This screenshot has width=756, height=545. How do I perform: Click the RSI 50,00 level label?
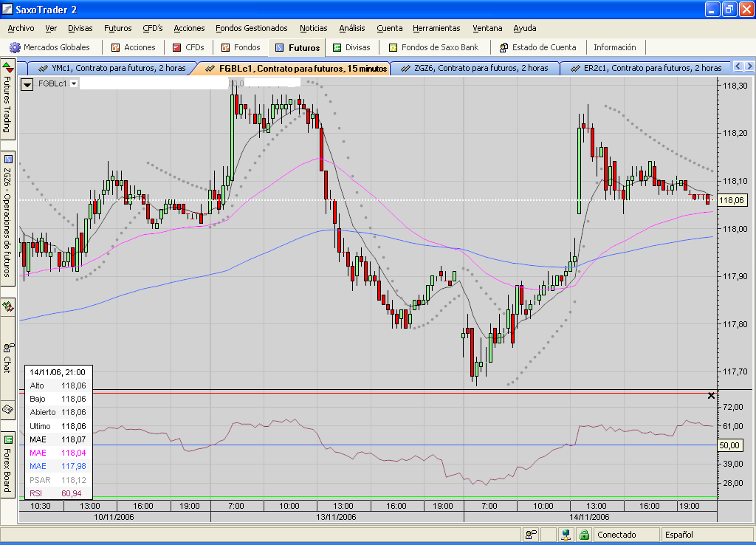coord(729,445)
